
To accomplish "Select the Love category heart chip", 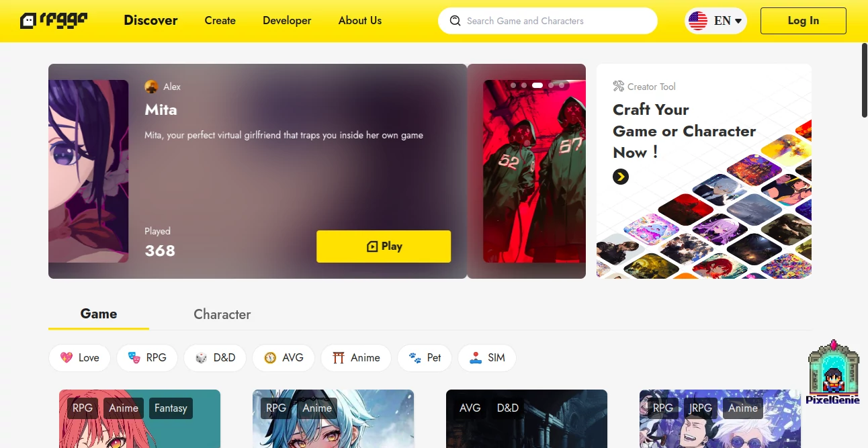I will (79, 357).
